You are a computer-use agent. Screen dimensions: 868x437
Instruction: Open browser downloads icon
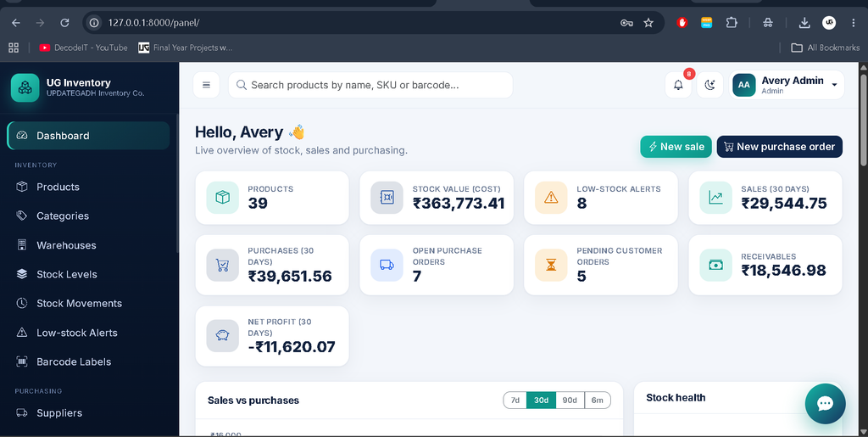[x=804, y=23]
